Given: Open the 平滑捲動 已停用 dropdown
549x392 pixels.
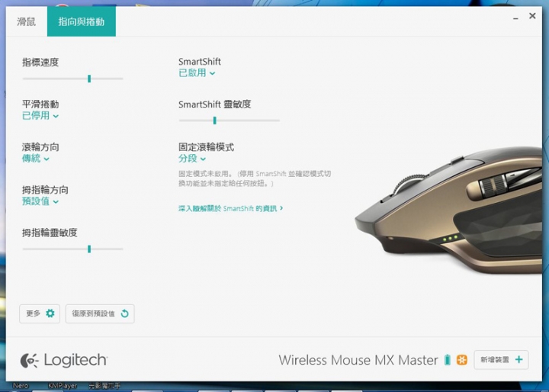Looking at the screenshot, I should [x=40, y=116].
